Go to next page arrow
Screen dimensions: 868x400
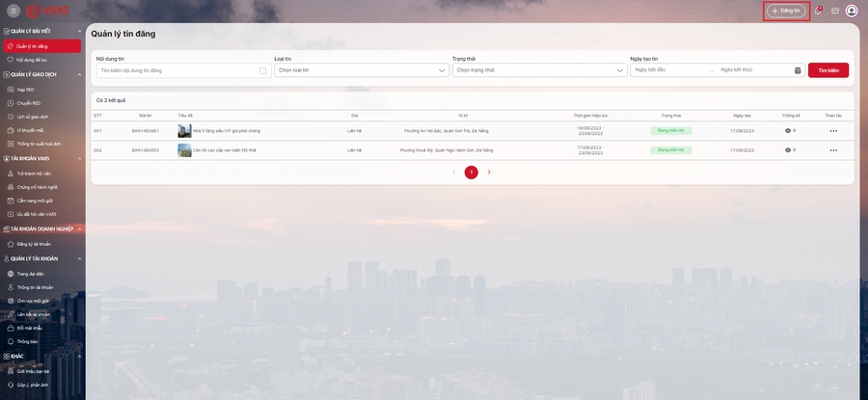[x=489, y=173]
